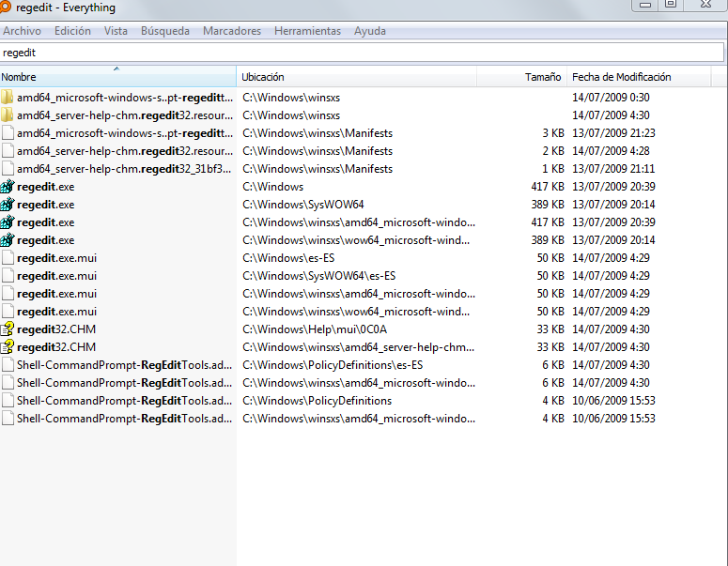The width and height of the screenshot is (728, 566).
Task: Click icon of RegEditTools file in PolicyDefinitions\es-ES
Action: coord(8,364)
